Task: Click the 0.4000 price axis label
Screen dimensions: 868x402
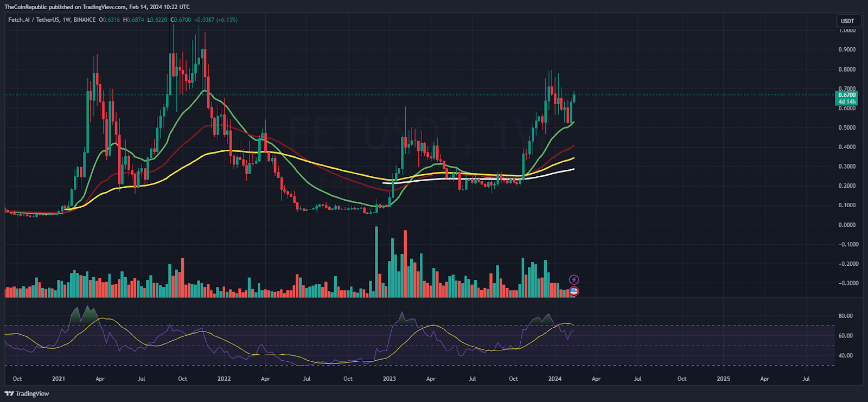Action: pos(847,147)
